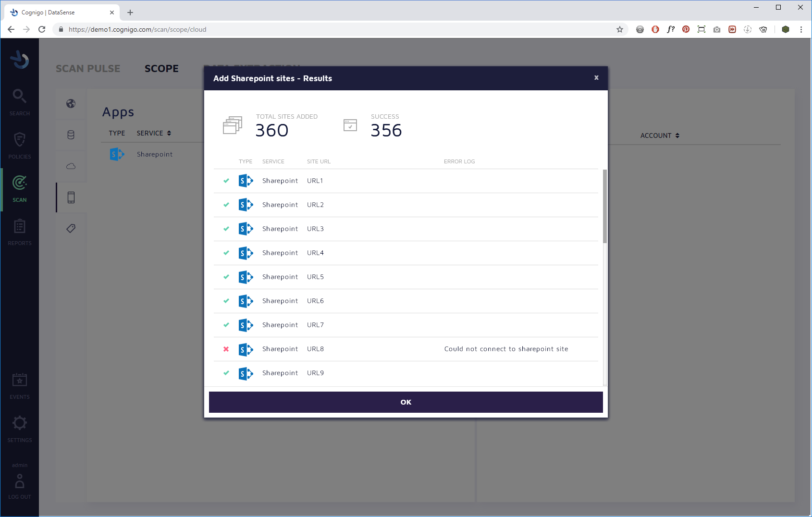812x517 pixels.
Task: Open the Reports section in sidebar
Action: click(x=19, y=232)
